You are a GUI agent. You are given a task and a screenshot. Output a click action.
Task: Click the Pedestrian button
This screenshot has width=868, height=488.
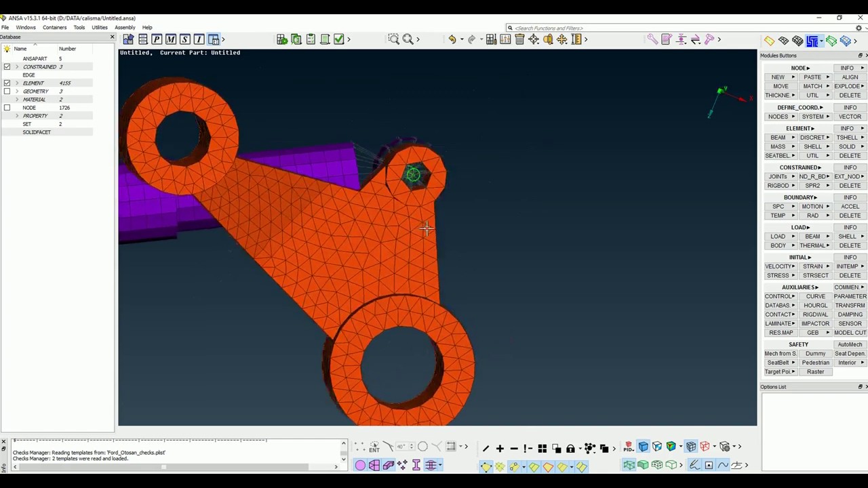[815, 363]
